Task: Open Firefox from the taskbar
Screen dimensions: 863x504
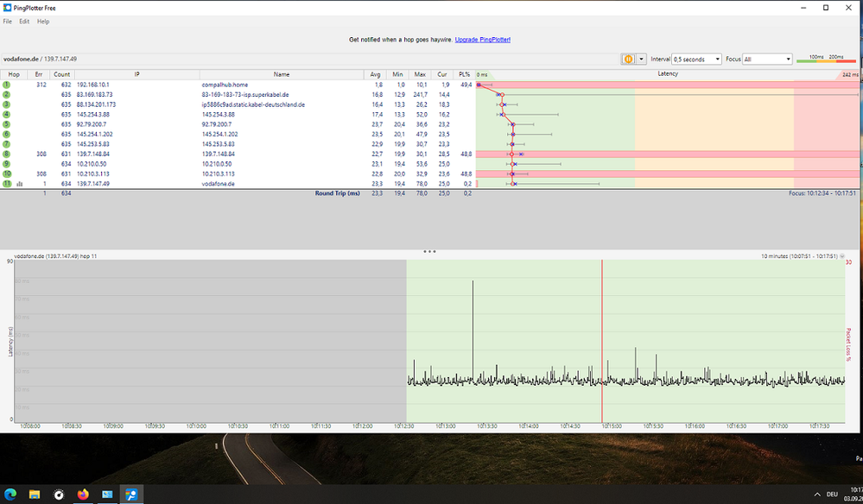Action: pyautogui.click(x=83, y=495)
